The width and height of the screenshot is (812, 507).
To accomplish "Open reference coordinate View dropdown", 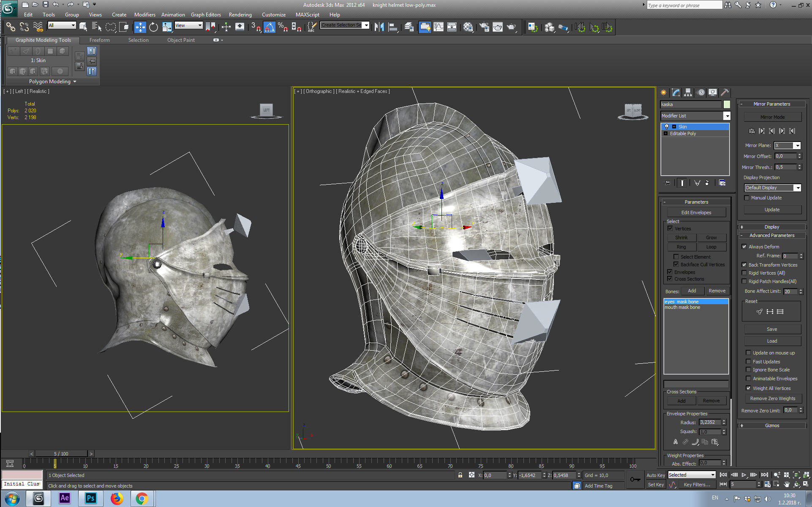I will (189, 25).
